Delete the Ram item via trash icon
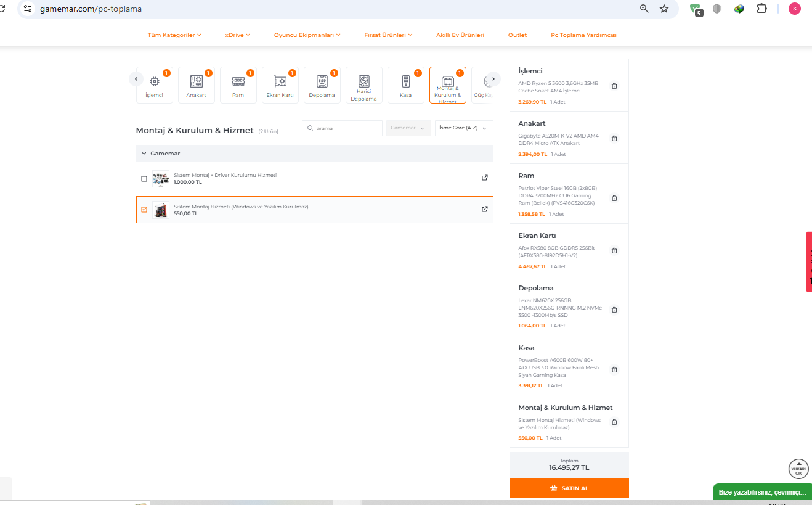This screenshot has width=812, height=505. [x=614, y=198]
